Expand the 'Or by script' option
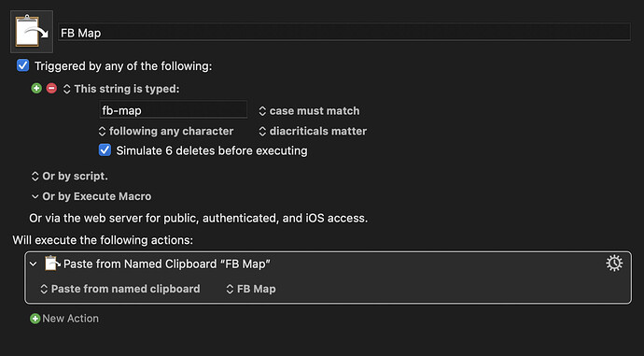 pos(69,176)
